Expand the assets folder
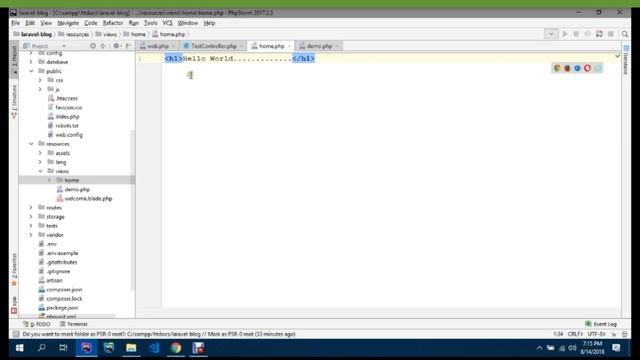 click(x=40, y=153)
